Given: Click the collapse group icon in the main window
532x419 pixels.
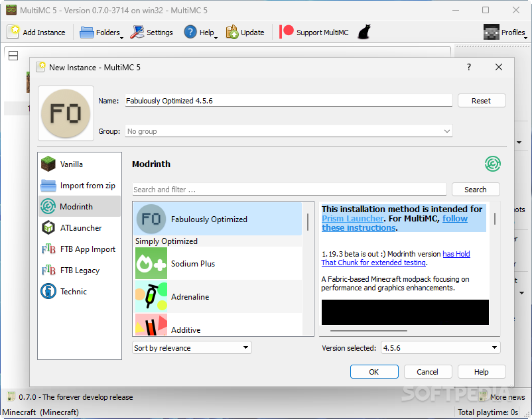Looking at the screenshot, I should pyautogui.click(x=13, y=56).
